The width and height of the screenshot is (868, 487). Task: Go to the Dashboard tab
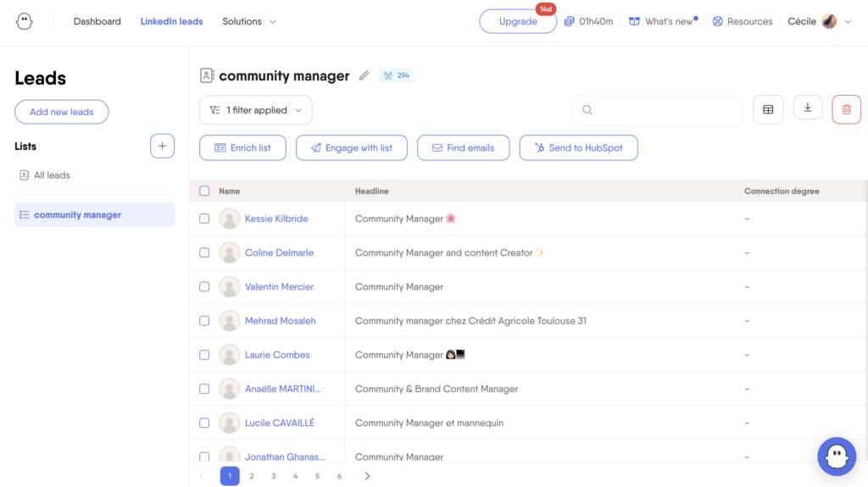(97, 21)
